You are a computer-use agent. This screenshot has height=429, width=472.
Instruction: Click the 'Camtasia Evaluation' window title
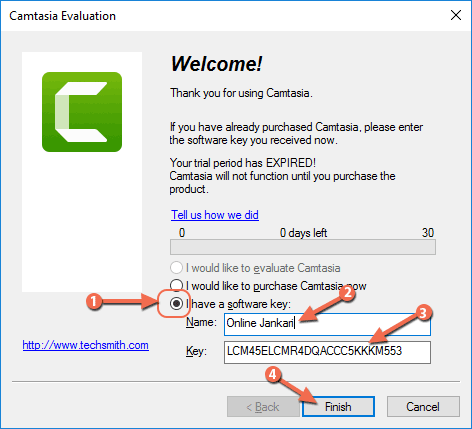pos(63,16)
